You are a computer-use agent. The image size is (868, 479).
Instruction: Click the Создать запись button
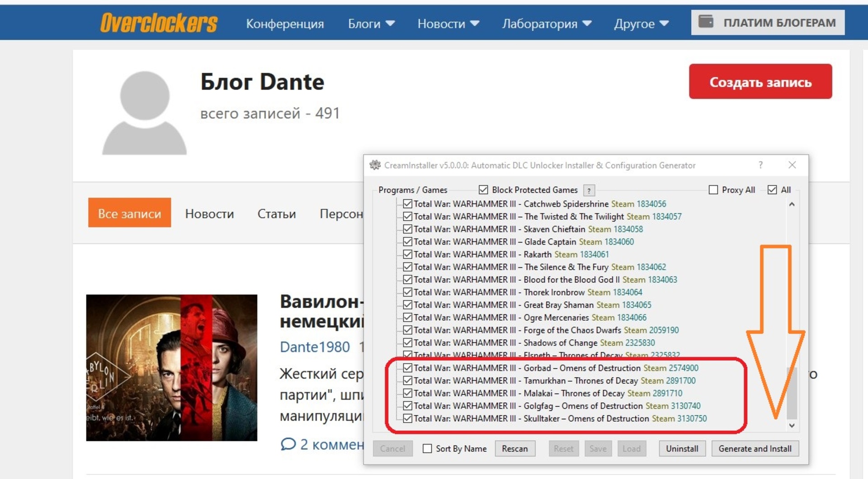(760, 81)
